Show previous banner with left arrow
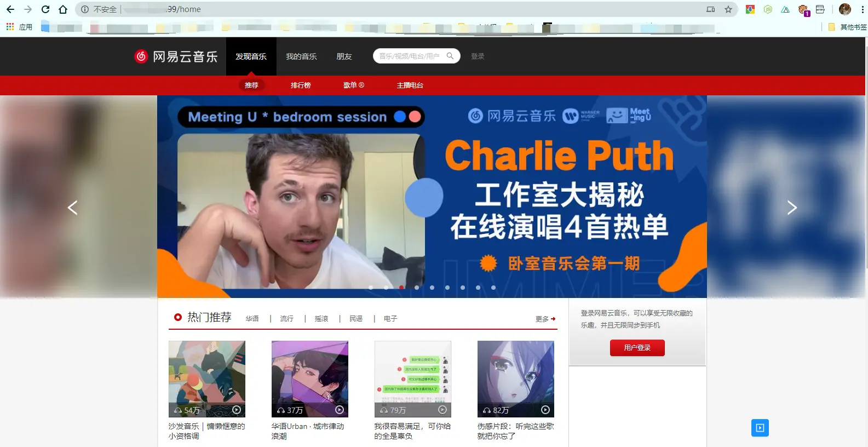This screenshot has height=447, width=868. coord(72,208)
